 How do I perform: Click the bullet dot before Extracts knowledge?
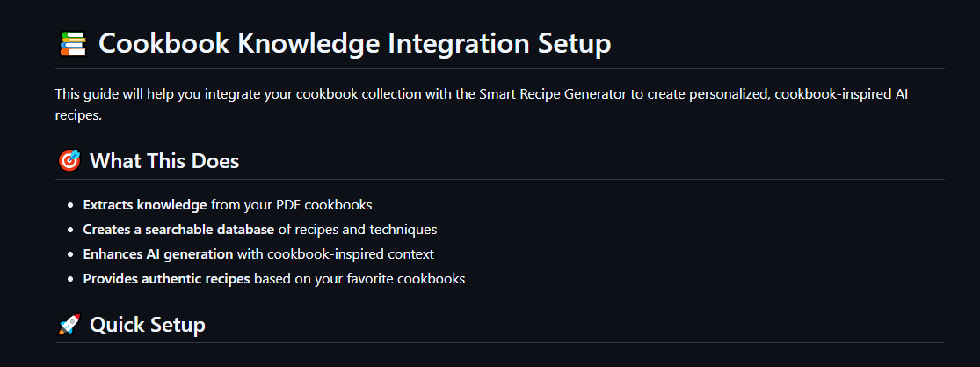pos(71,205)
